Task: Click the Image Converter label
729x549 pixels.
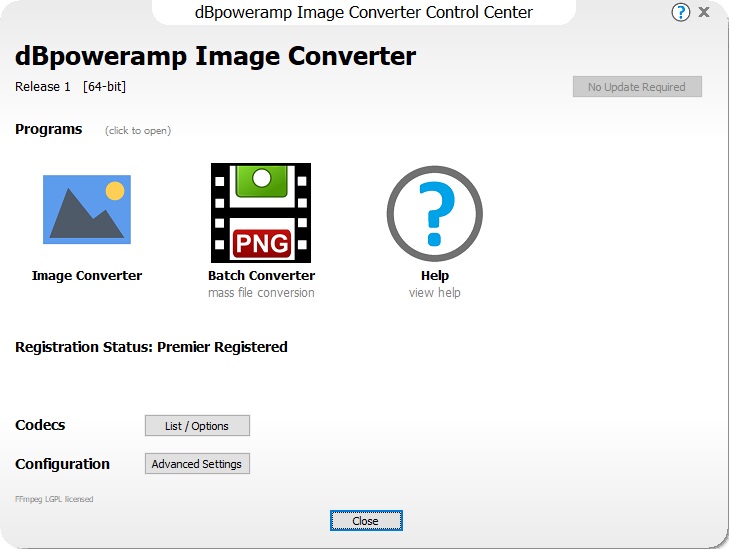Action: click(87, 276)
